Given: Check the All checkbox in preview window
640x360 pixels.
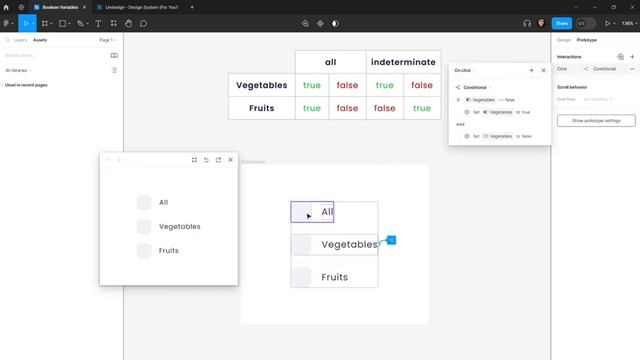Looking at the screenshot, I should [144, 202].
